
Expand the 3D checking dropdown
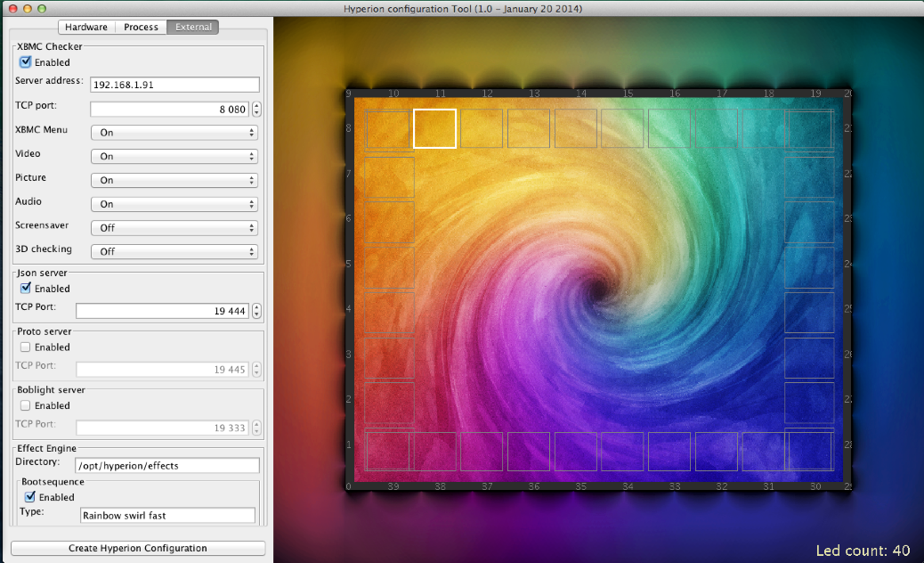[174, 252]
